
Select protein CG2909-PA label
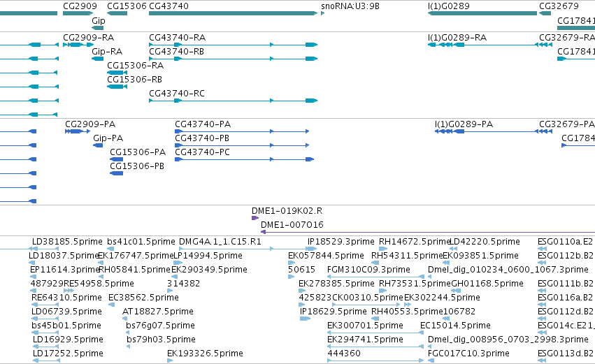pyautogui.click(x=90, y=124)
